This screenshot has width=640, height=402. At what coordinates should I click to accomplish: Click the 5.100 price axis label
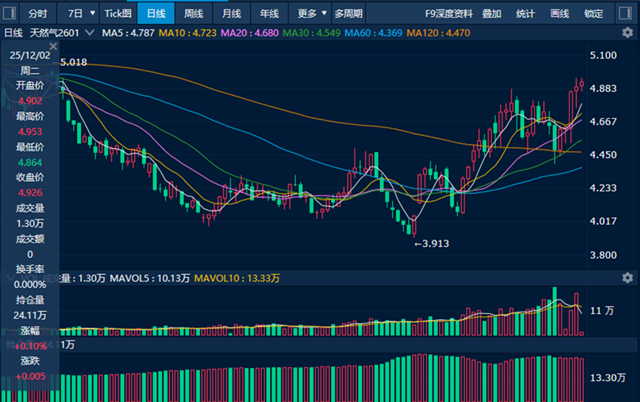click(603, 56)
